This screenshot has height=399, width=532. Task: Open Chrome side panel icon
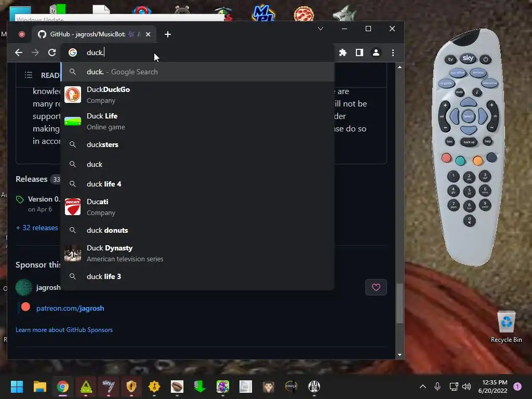point(360,52)
